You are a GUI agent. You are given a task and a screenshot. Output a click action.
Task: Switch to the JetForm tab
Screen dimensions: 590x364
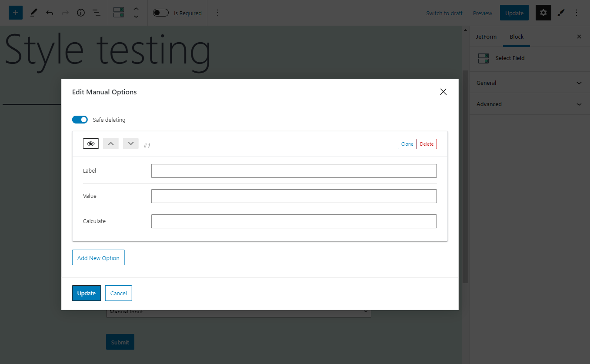pyautogui.click(x=486, y=37)
